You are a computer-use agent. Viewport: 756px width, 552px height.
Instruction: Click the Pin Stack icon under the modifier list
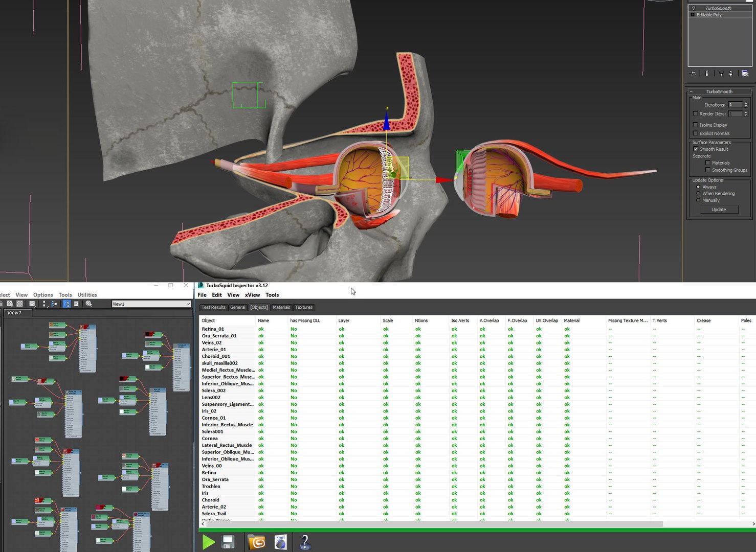[x=693, y=73]
